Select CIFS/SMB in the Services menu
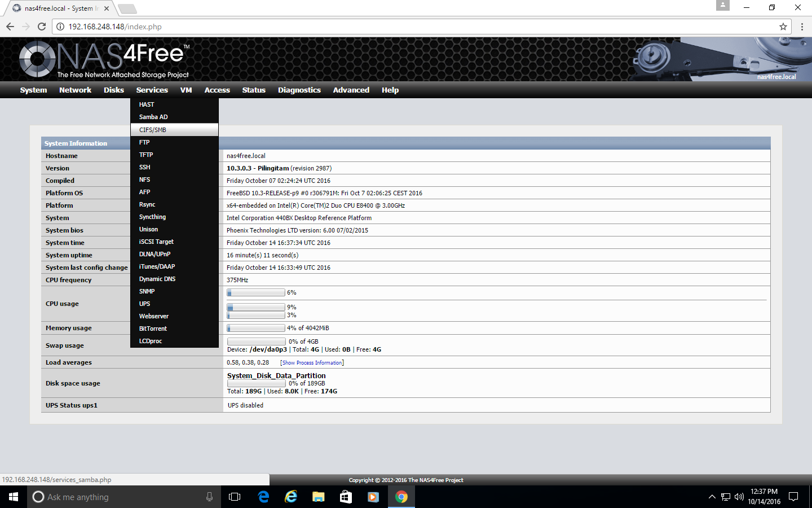The width and height of the screenshot is (812, 508). point(153,130)
